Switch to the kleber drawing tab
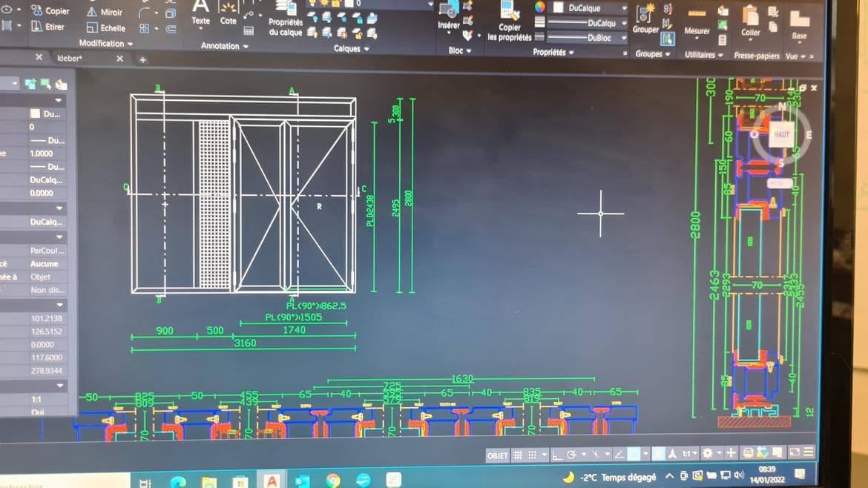The height and width of the screenshot is (488, 868). pyautogui.click(x=69, y=58)
